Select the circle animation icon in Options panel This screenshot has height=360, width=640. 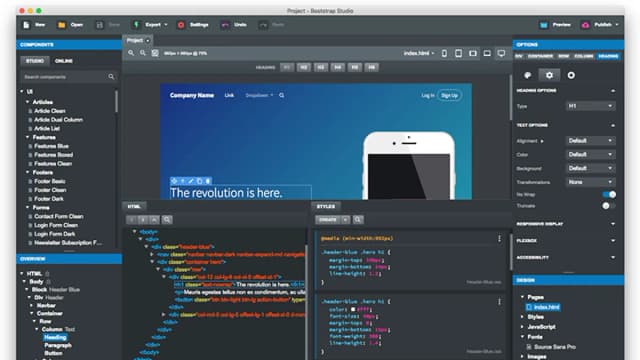point(571,75)
